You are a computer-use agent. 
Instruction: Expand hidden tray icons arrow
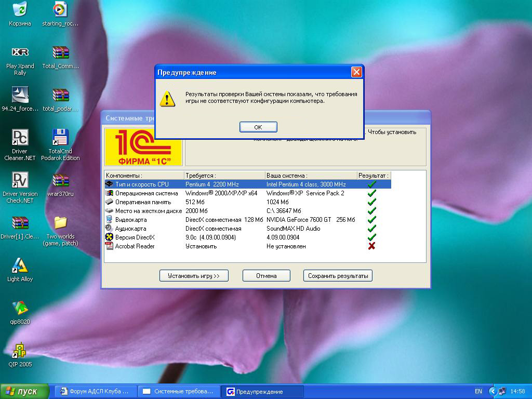point(493,392)
